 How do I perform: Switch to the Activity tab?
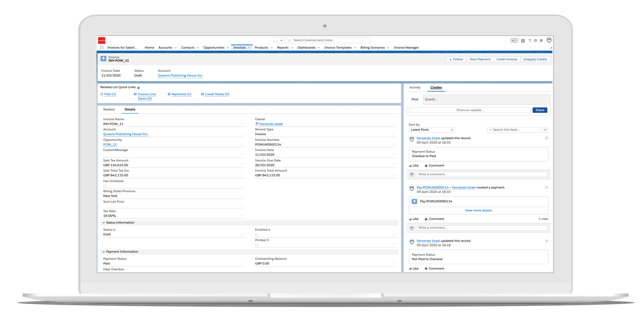pyautogui.click(x=415, y=88)
